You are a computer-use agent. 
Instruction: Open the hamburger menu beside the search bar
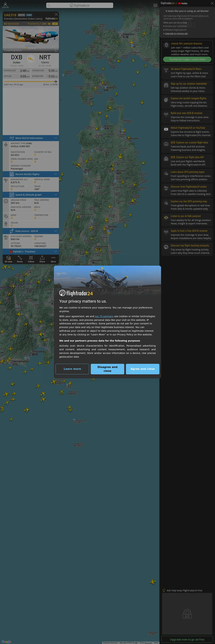[x=155, y=5]
